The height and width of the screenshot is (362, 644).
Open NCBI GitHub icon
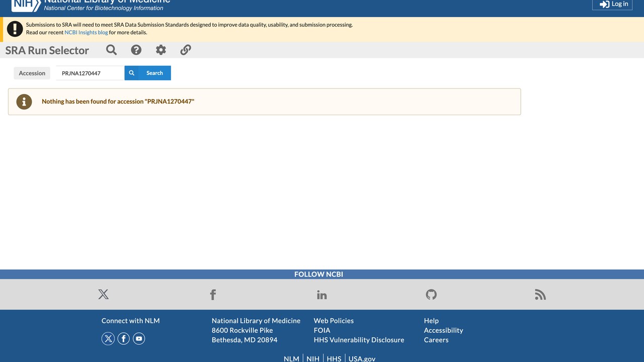[x=431, y=295]
